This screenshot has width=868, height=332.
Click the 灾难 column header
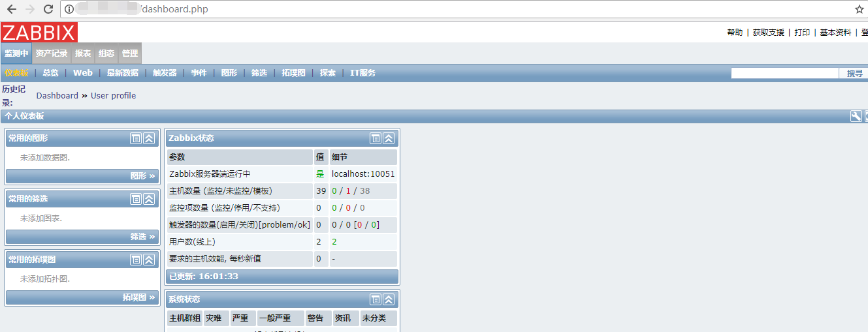tap(216, 318)
